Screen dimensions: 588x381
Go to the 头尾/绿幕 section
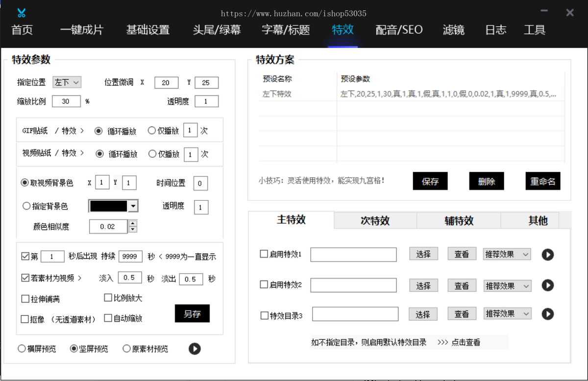[x=217, y=30]
